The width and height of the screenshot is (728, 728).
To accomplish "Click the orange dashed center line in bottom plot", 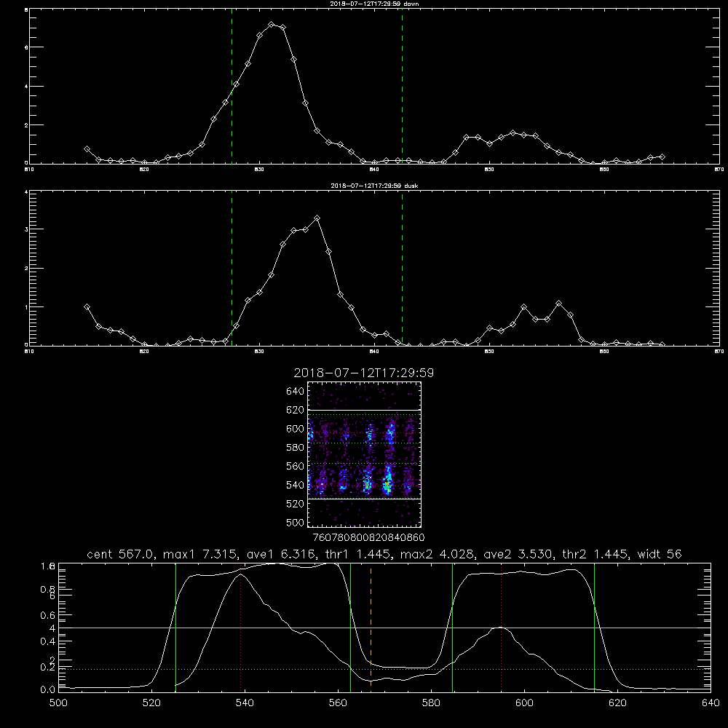I will pos(371,627).
